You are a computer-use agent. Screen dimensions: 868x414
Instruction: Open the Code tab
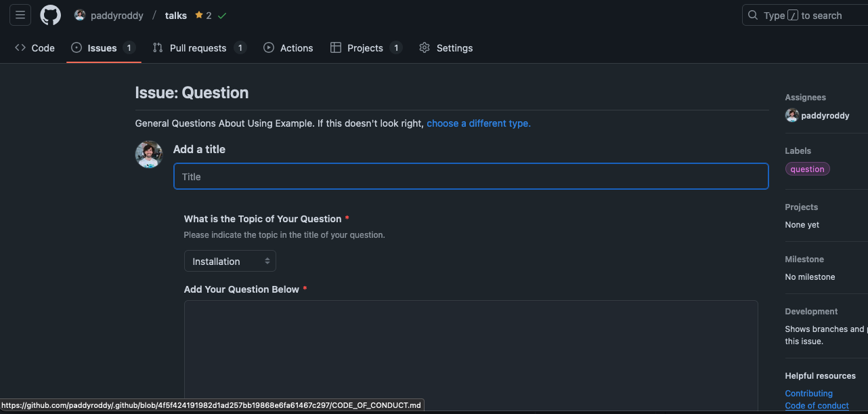pos(35,48)
